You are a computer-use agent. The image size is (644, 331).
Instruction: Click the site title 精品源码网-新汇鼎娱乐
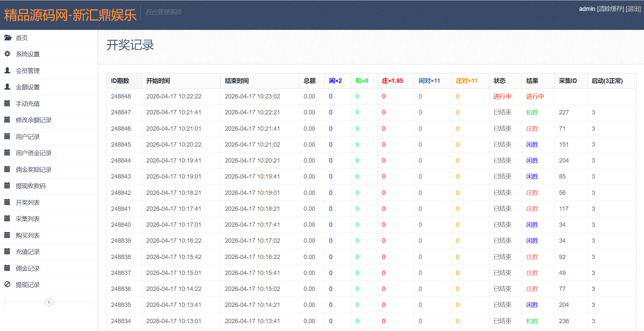70,15
